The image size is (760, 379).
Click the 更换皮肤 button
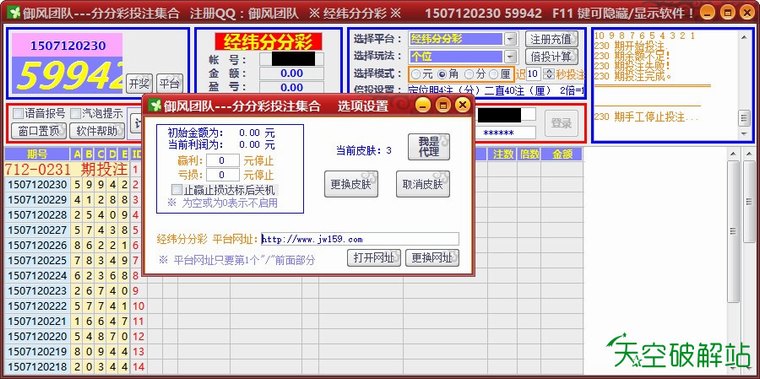point(351,184)
